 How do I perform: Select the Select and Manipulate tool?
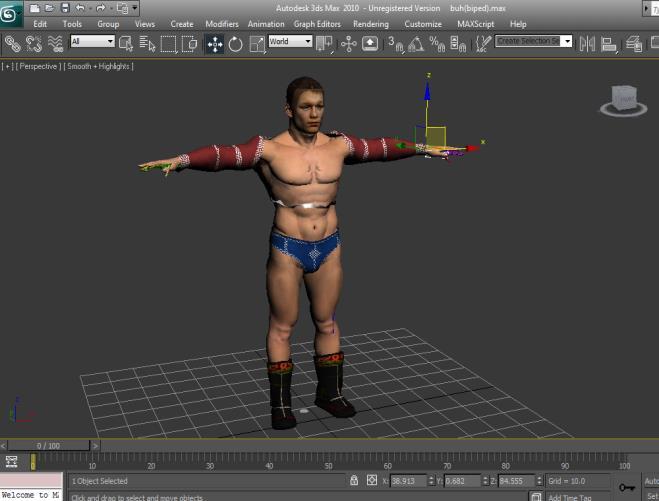tap(348, 44)
